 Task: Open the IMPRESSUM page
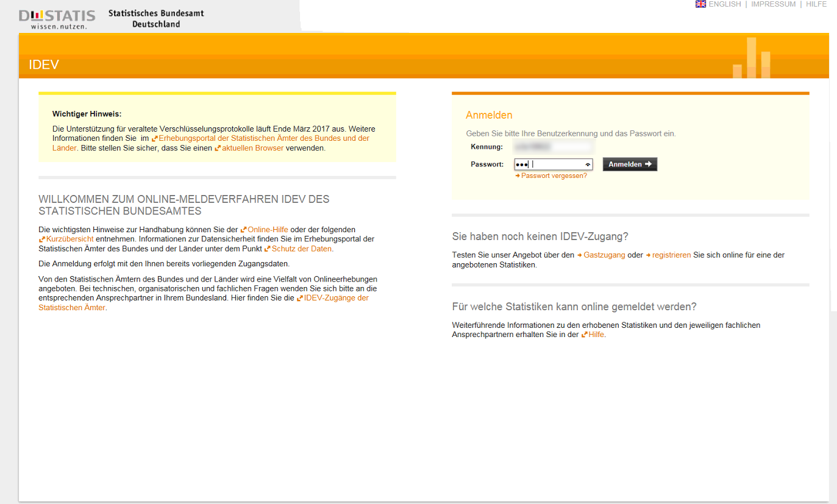(773, 4)
